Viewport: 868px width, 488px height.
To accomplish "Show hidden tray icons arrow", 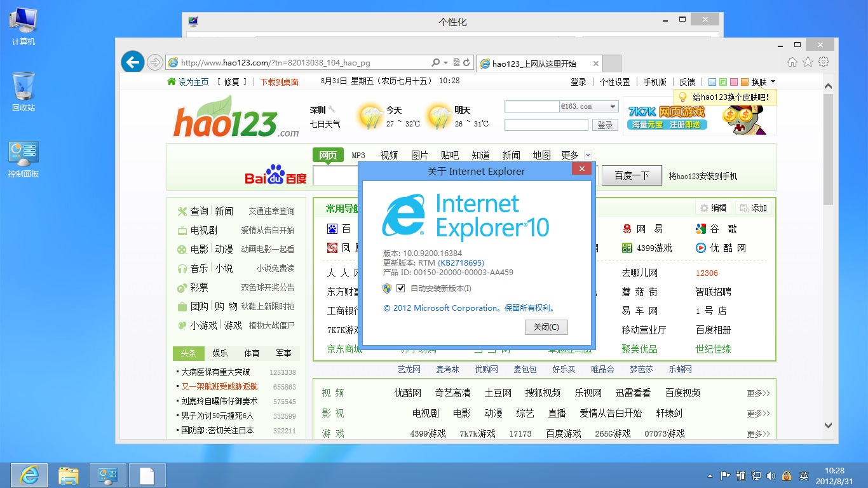I will click(x=710, y=476).
